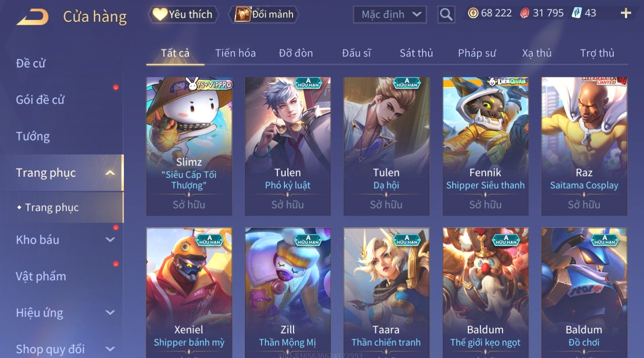The height and width of the screenshot is (358, 644).
Task: Tap the gold coin balance icon
Action: (x=473, y=13)
